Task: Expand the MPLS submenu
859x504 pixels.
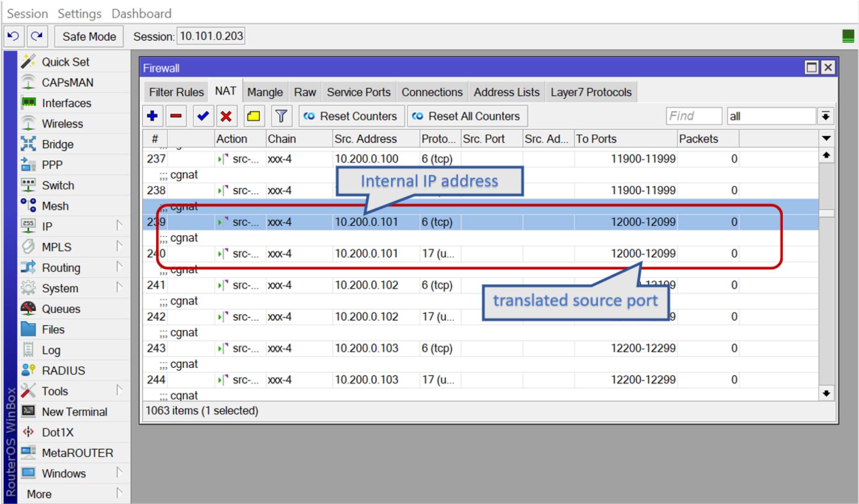Action: pos(119,246)
